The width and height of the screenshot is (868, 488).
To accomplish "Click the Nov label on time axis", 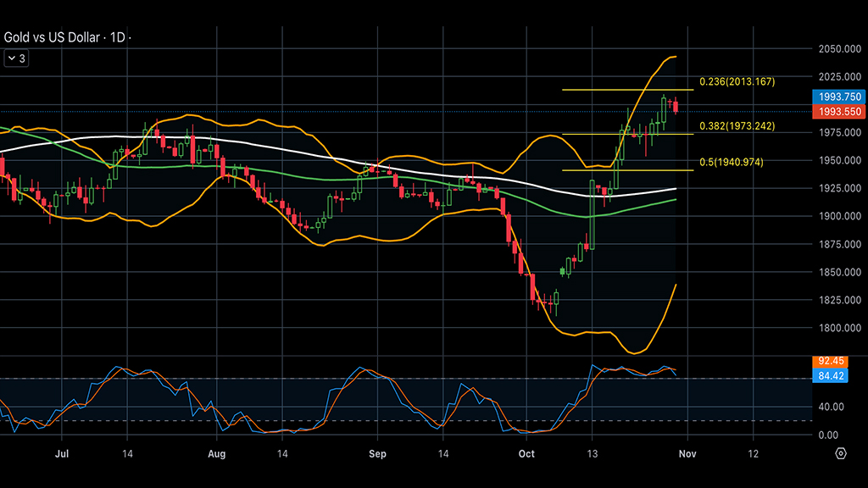I will coord(687,454).
